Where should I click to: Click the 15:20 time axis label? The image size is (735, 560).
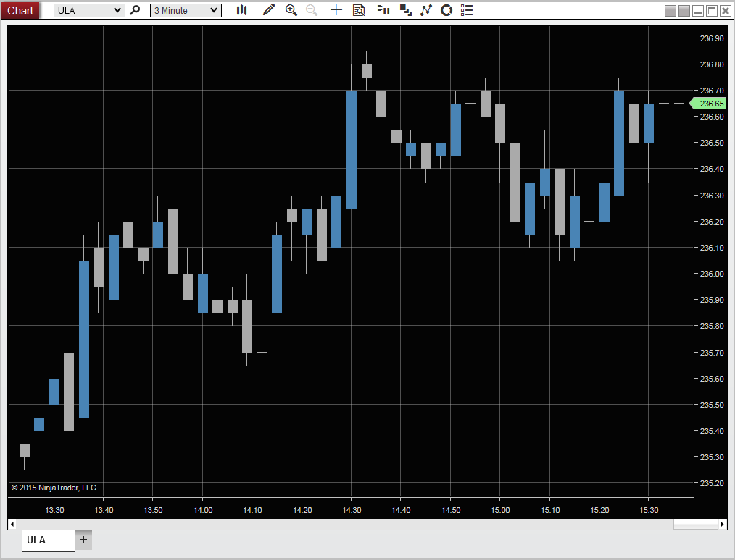(x=599, y=510)
